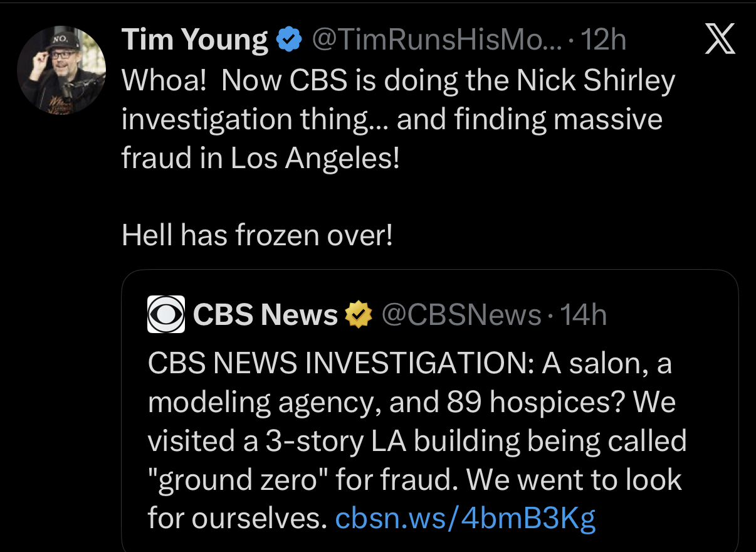This screenshot has height=552, width=756.
Task: Open the CBS News account name
Action: coord(265,314)
